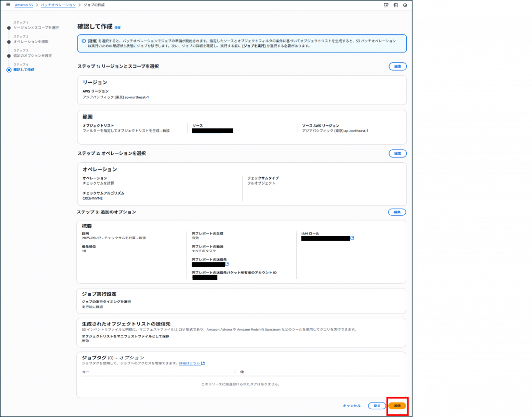Jump to 追加のオプションを設定 step in sidebar
The height and width of the screenshot is (417, 532).
[32, 56]
